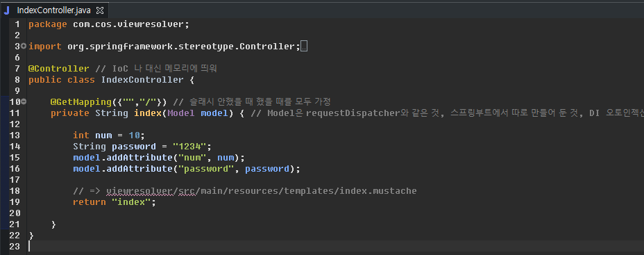
Task: Click class name IndexController on line 8
Action: [x=142, y=80]
